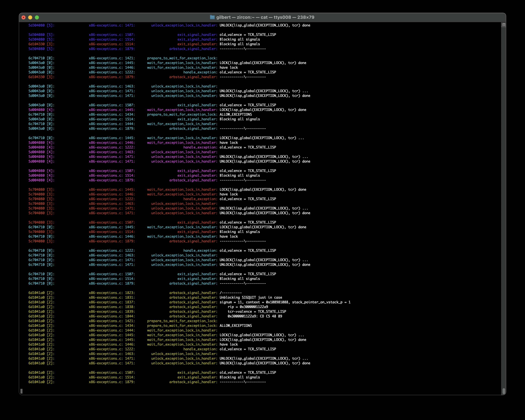Click the cyan 6c704710 ALLOW_EXCEPTIONS line
525x420 pixels.
[235, 114]
